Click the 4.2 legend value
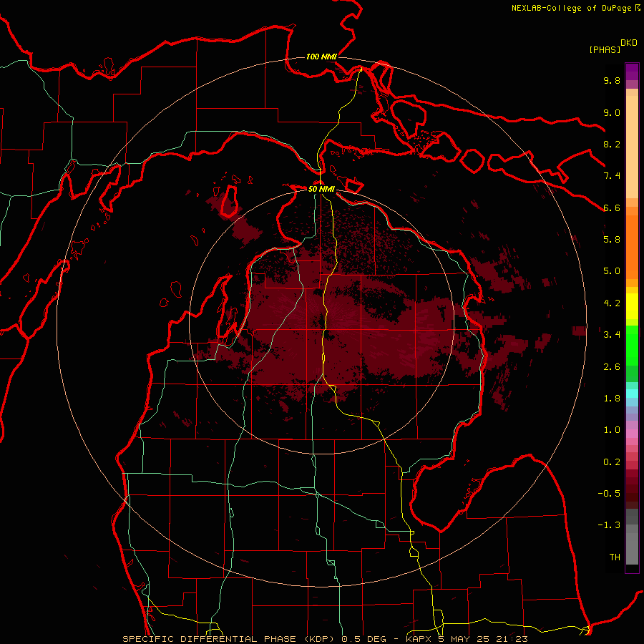 pyautogui.click(x=612, y=303)
